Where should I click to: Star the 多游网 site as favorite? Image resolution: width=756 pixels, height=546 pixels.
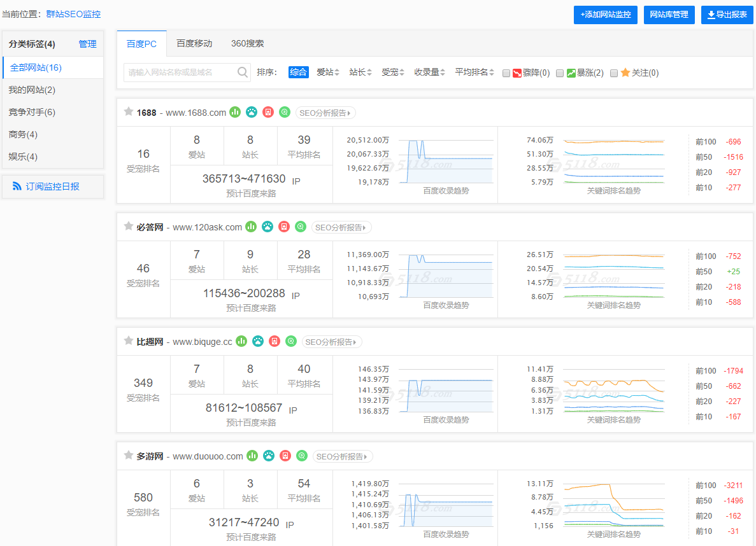pyautogui.click(x=129, y=455)
